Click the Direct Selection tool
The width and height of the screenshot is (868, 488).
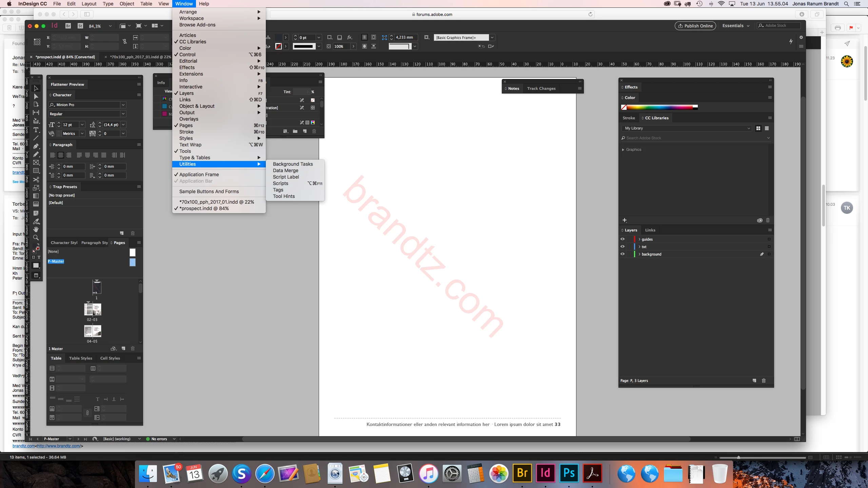36,97
